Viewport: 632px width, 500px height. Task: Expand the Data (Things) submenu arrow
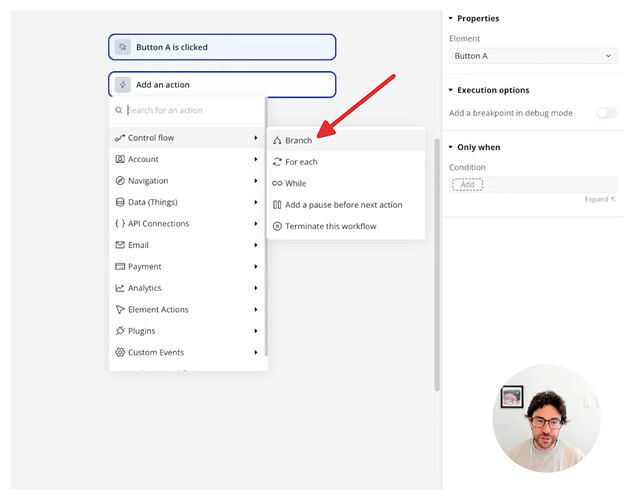click(256, 202)
